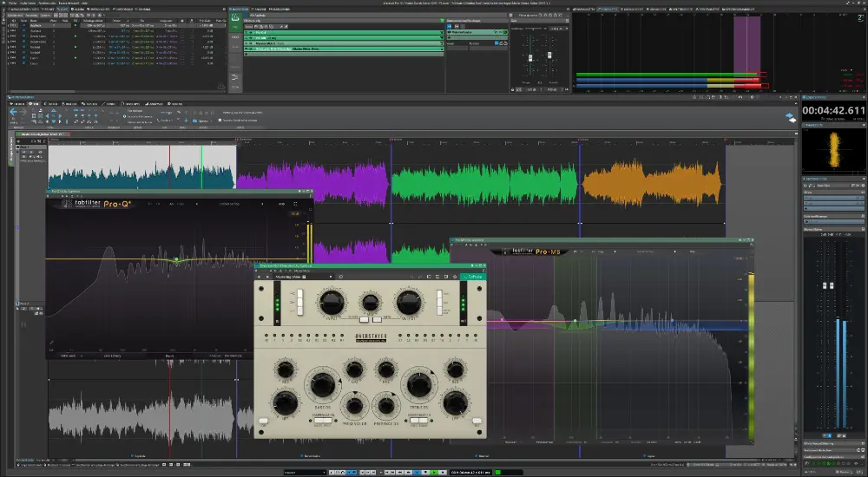
Task: Click the lock icon at the bottom of the Gain panel
Action: click(512, 89)
